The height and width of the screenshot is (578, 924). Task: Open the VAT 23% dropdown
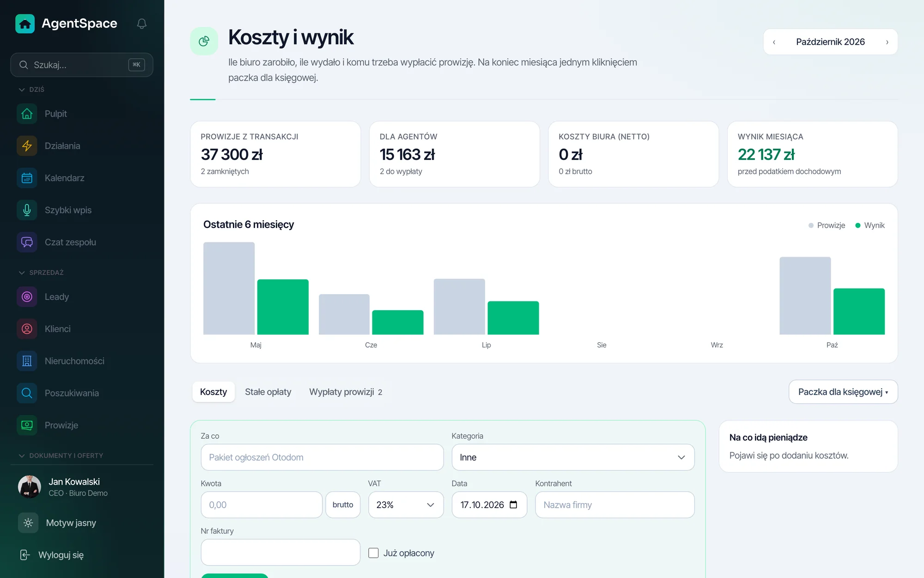point(406,504)
